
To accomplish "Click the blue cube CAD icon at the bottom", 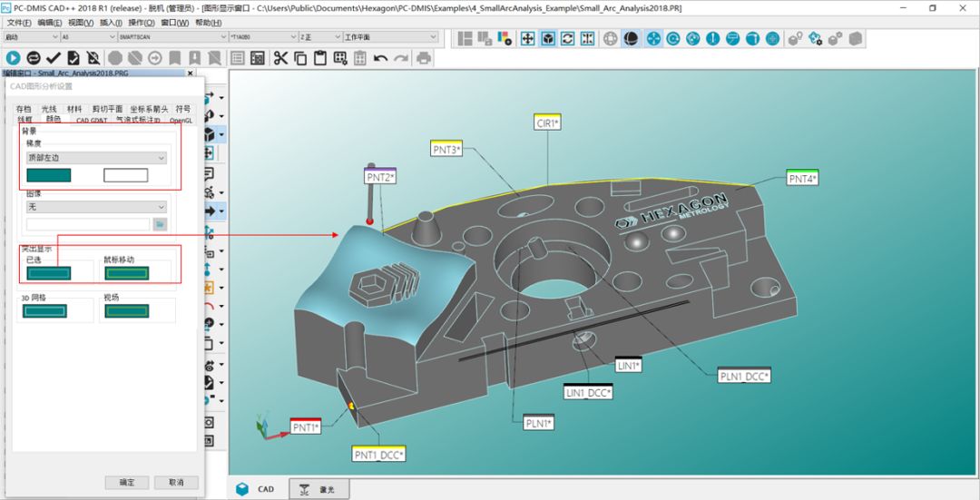I will 242,489.
